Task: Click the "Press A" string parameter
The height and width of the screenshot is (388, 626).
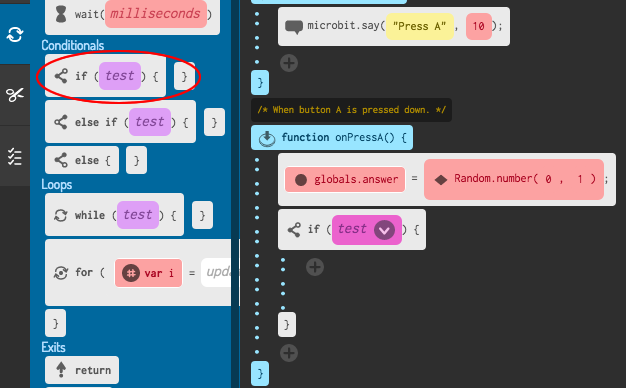Action: pos(420,26)
